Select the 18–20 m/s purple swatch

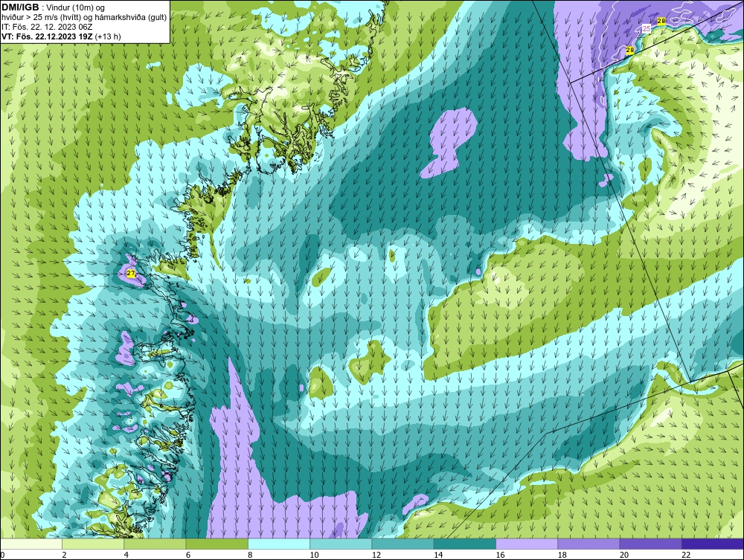pyautogui.click(x=589, y=544)
